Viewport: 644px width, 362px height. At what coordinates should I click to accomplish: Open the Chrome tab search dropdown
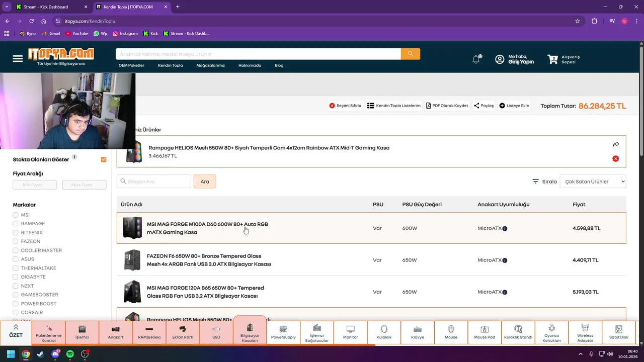7,7
